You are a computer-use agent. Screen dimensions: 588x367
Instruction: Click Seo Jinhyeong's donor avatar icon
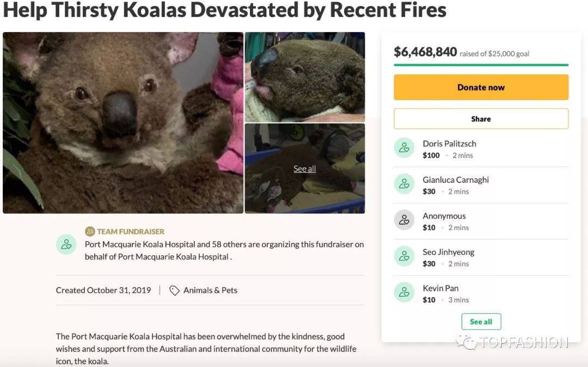404,256
